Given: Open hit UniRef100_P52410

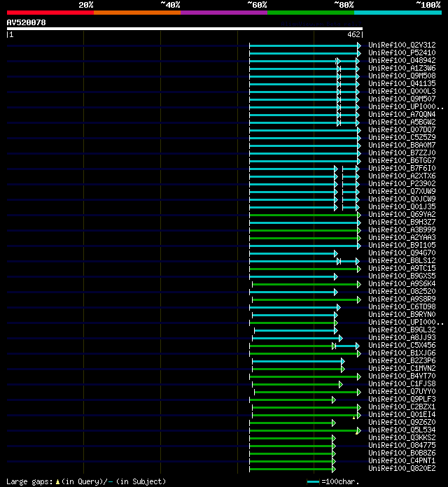Looking at the screenshot, I should (x=402, y=52).
